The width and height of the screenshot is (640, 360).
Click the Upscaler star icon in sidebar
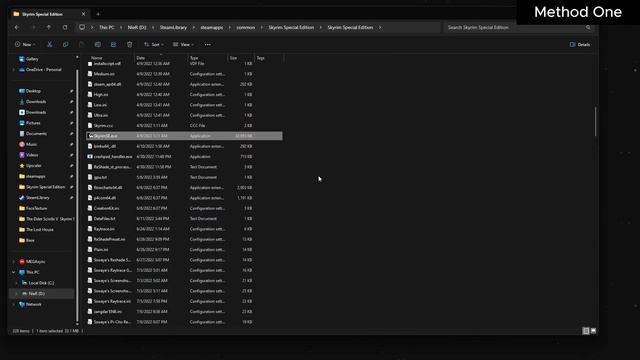pyautogui.click(x=22, y=166)
